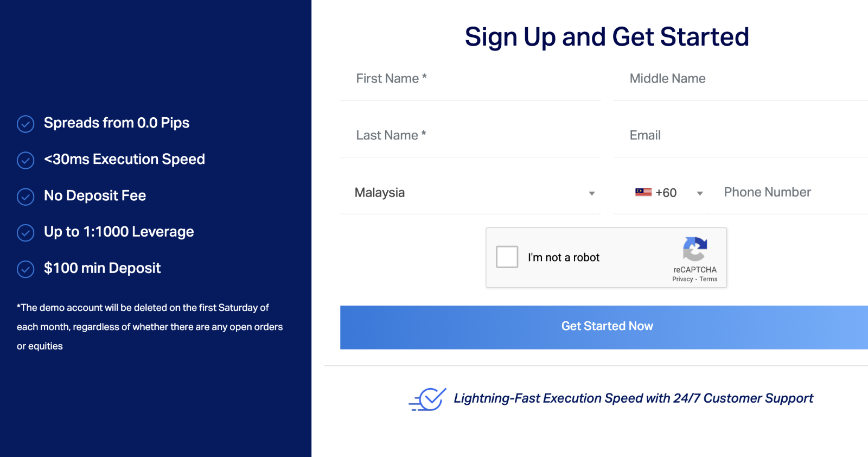Screen dimensions: 868x457
Task: Click the reCAPTCHA logo icon
Action: (x=695, y=249)
